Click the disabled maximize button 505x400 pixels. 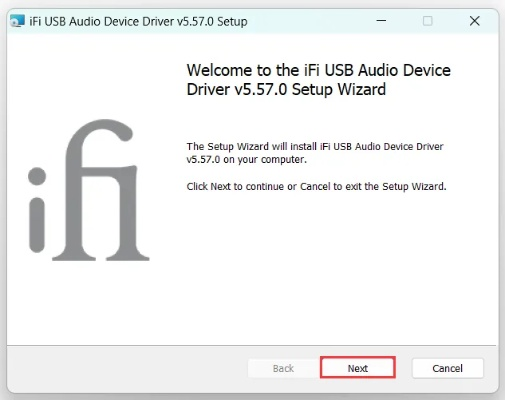pyautogui.click(x=428, y=21)
